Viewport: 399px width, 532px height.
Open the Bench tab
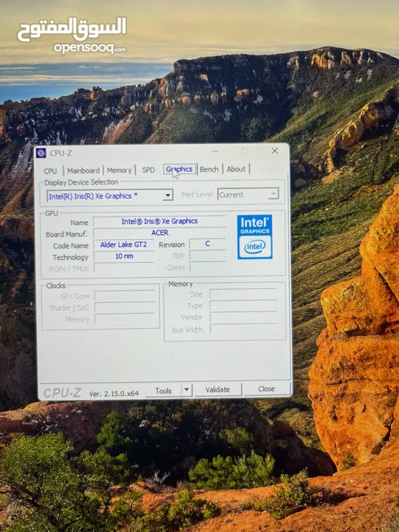click(x=209, y=169)
